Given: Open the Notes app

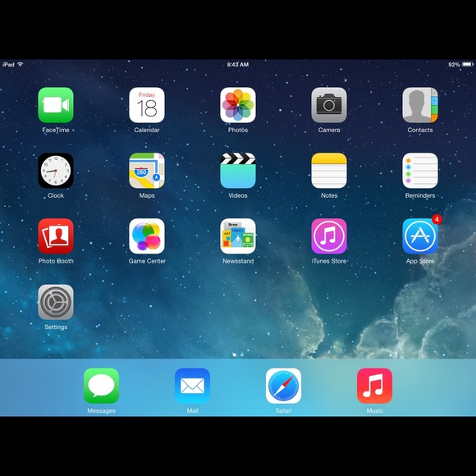Looking at the screenshot, I should [329, 171].
